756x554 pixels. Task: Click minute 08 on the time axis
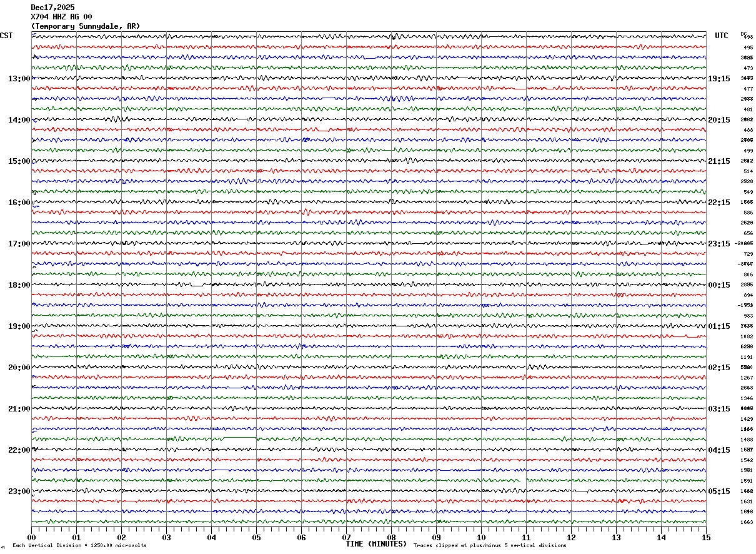392,537
